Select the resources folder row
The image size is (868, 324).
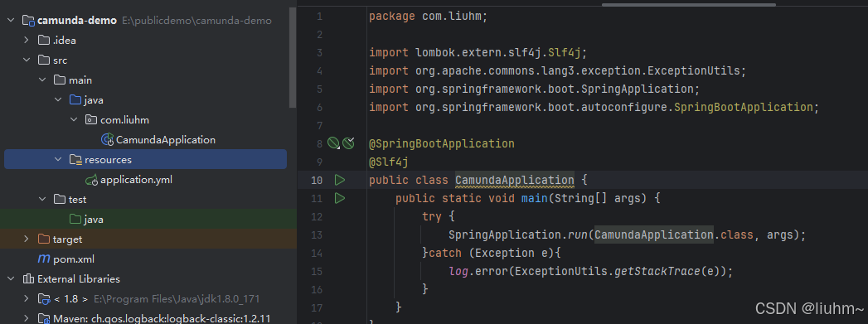coord(146,160)
